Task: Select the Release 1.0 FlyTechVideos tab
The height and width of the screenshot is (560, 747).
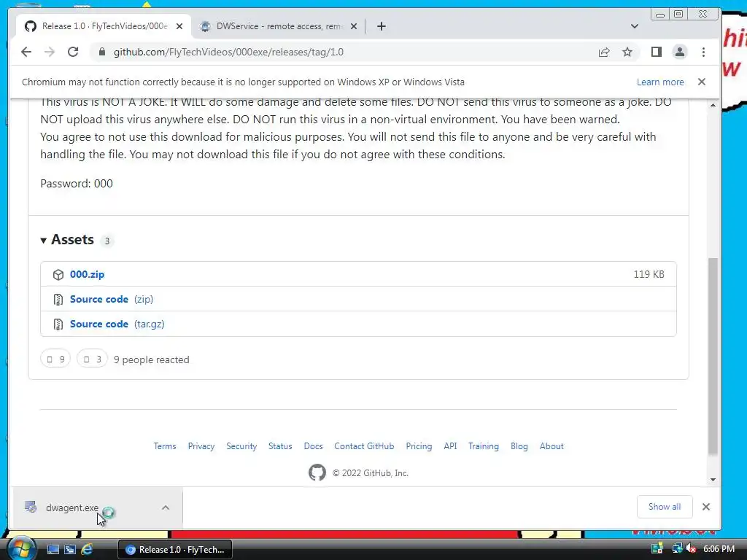Action: click(104, 26)
